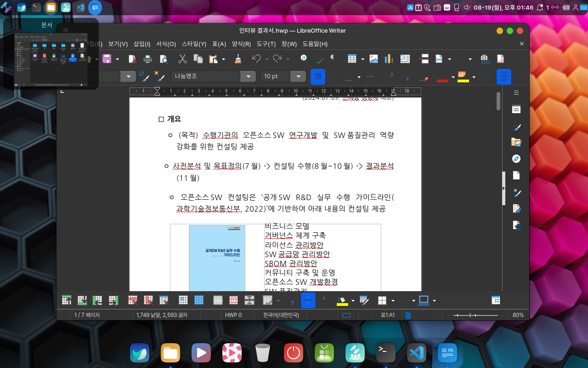Open the 표(A) menu
The width and height of the screenshot is (588, 368).
(x=219, y=44)
